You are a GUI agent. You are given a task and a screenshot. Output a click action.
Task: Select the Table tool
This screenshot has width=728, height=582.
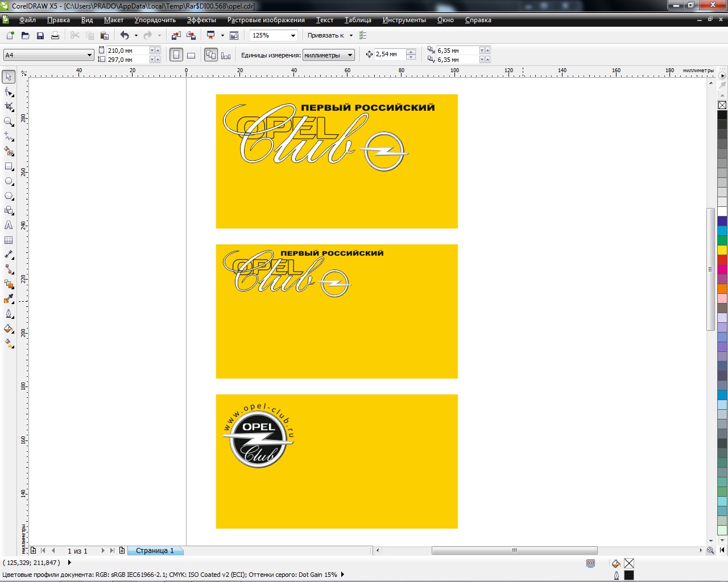point(9,240)
